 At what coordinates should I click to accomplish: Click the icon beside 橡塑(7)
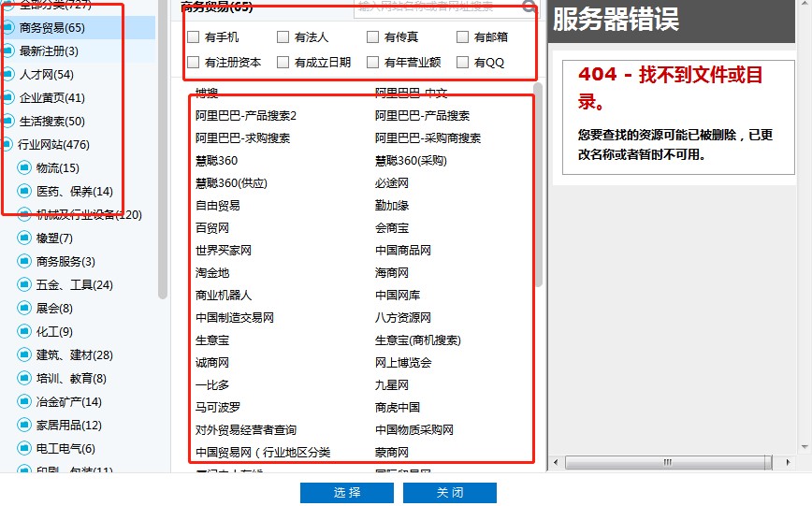[24, 238]
